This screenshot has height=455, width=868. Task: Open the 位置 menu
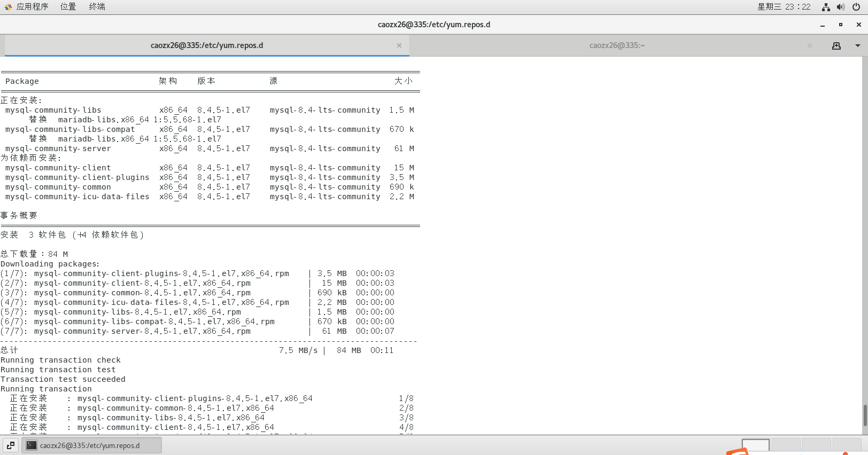pos(68,6)
